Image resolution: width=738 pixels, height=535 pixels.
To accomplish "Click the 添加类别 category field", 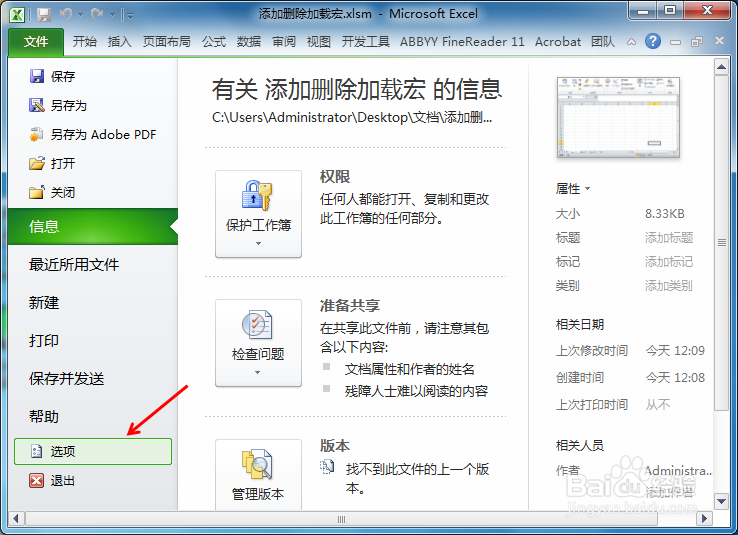I will [669, 286].
